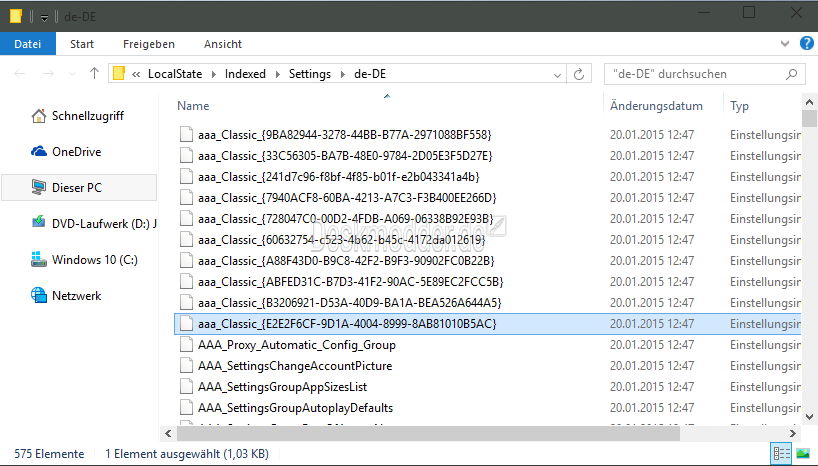Click the search magnifier icon
This screenshot has height=466, width=818.
(791, 74)
